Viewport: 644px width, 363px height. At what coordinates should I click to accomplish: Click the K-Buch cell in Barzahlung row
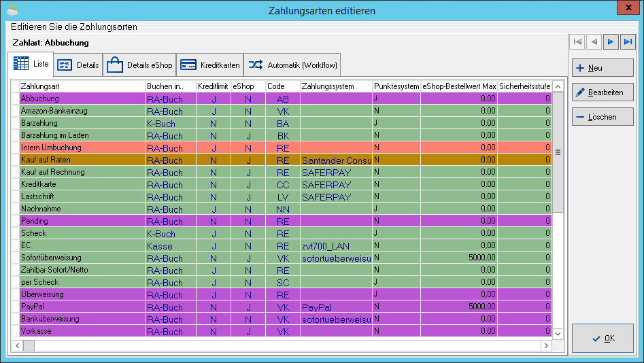point(171,124)
